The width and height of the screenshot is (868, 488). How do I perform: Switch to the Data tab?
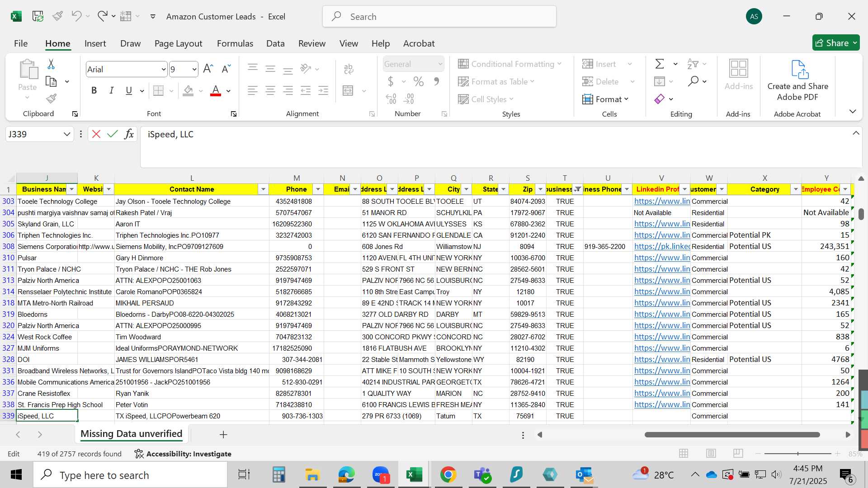coord(275,43)
